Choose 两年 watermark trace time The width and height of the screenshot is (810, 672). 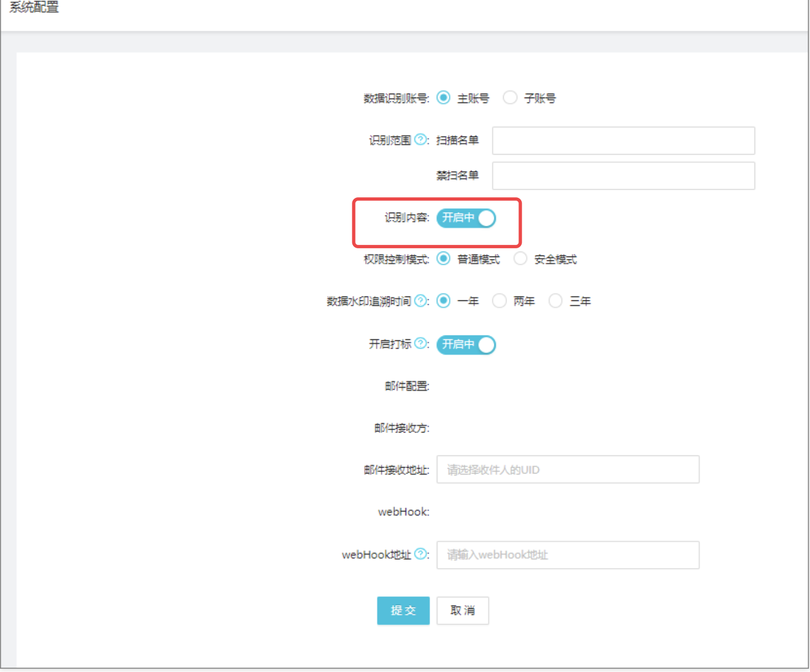pos(499,300)
